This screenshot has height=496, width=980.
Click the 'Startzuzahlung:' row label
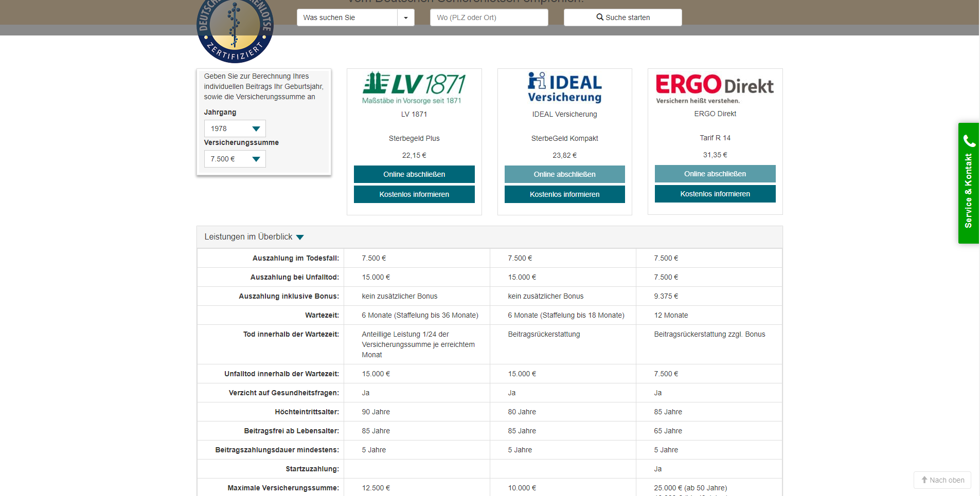pos(312,469)
